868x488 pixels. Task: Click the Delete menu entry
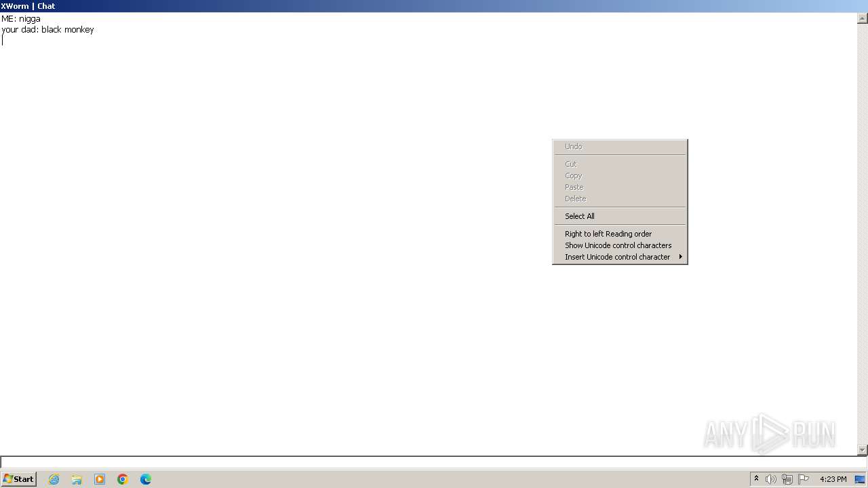(620, 199)
